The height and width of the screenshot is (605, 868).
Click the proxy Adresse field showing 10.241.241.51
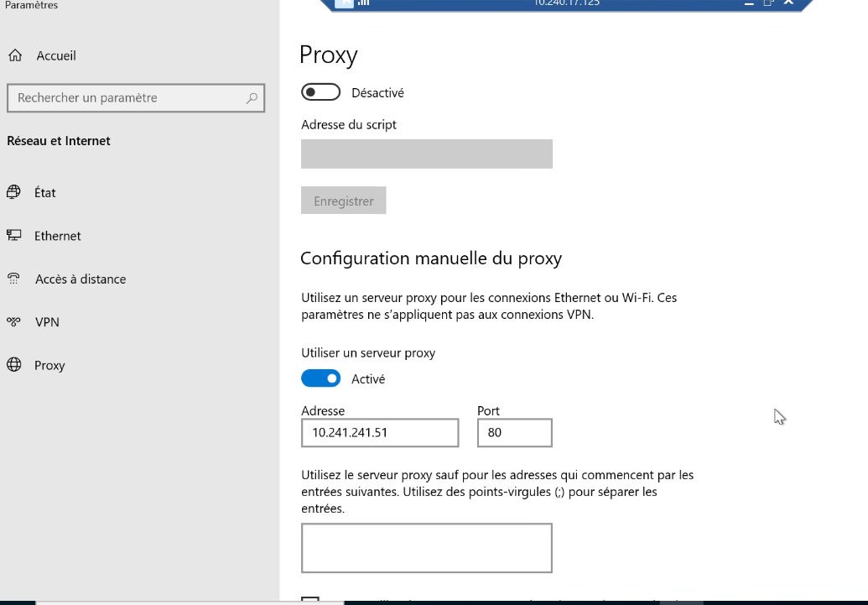[x=380, y=433]
